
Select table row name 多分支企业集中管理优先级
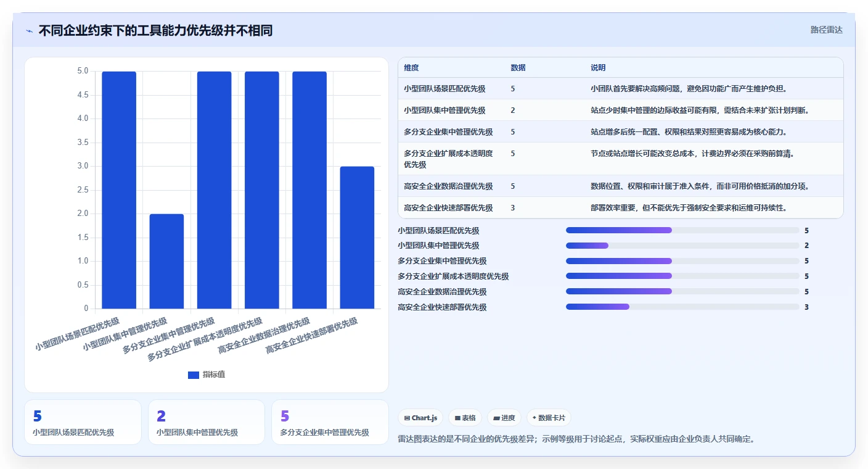pos(448,132)
